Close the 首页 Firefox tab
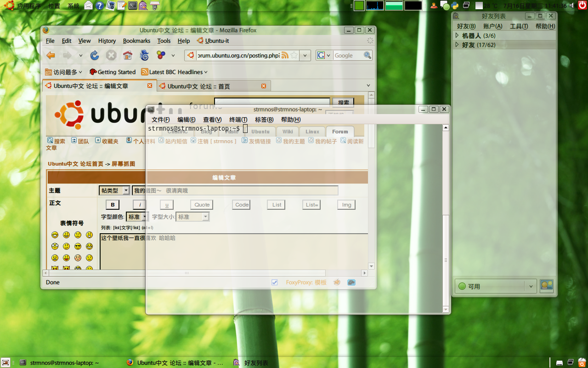Screen dimensions: 588x368 click(264, 86)
